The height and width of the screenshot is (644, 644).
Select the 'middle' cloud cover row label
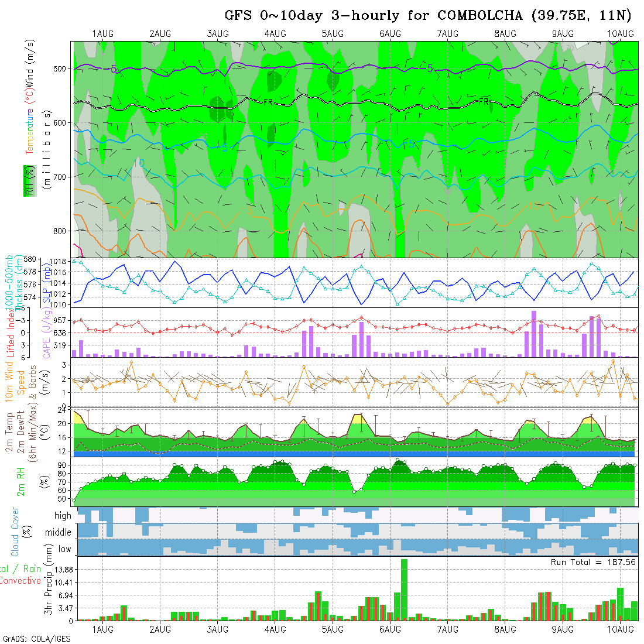[x=59, y=532]
